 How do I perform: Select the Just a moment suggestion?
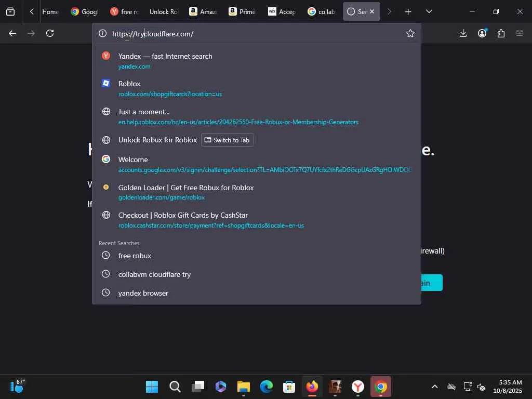tap(257, 116)
